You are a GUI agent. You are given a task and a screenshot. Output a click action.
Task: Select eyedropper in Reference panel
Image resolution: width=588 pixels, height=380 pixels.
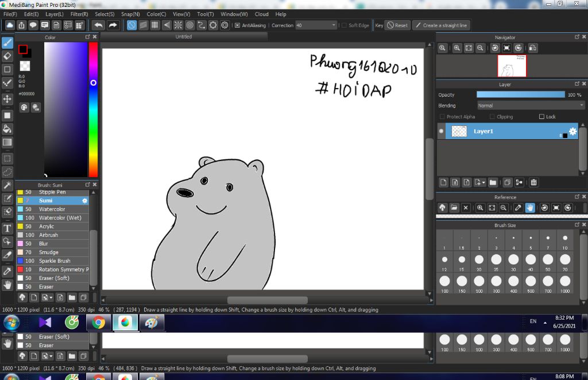coord(518,208)
